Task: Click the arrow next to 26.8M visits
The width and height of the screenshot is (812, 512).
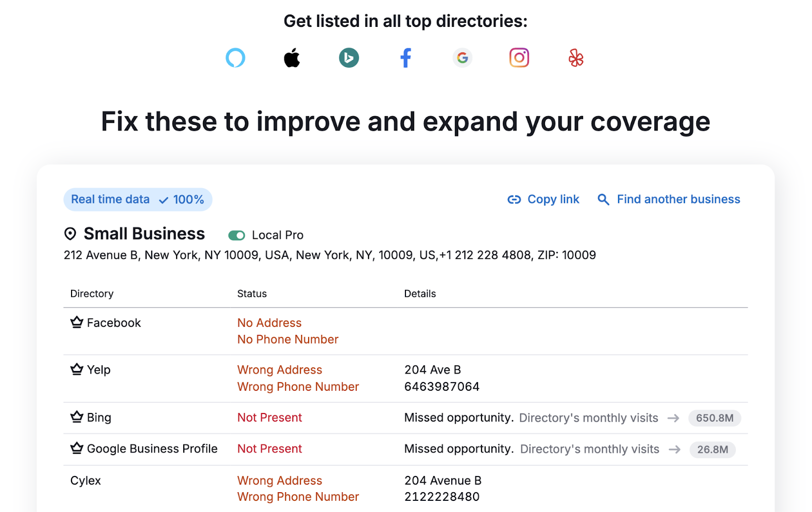Action: 675,450
